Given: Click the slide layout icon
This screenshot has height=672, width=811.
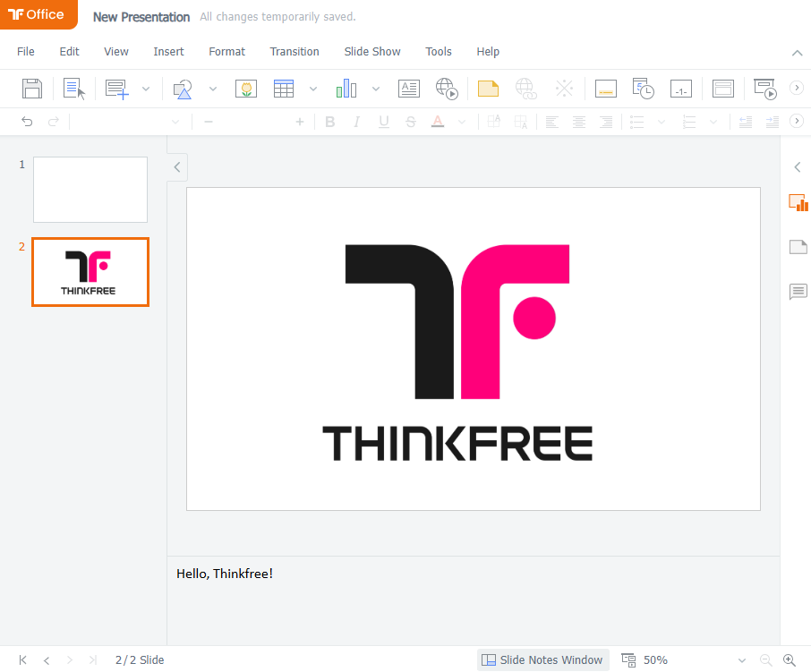Looking at the screenshot, I should point(723,89).
